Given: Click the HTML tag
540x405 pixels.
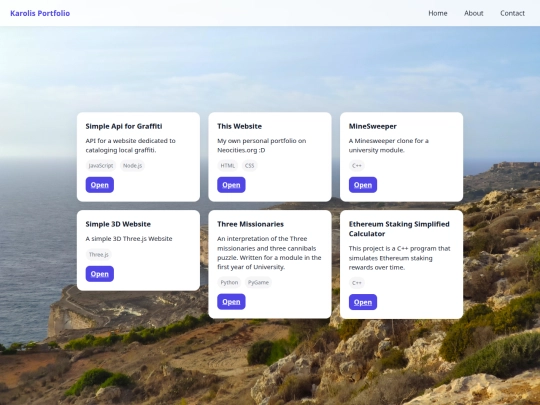Looking at the screenshot, I should point(228,166).
